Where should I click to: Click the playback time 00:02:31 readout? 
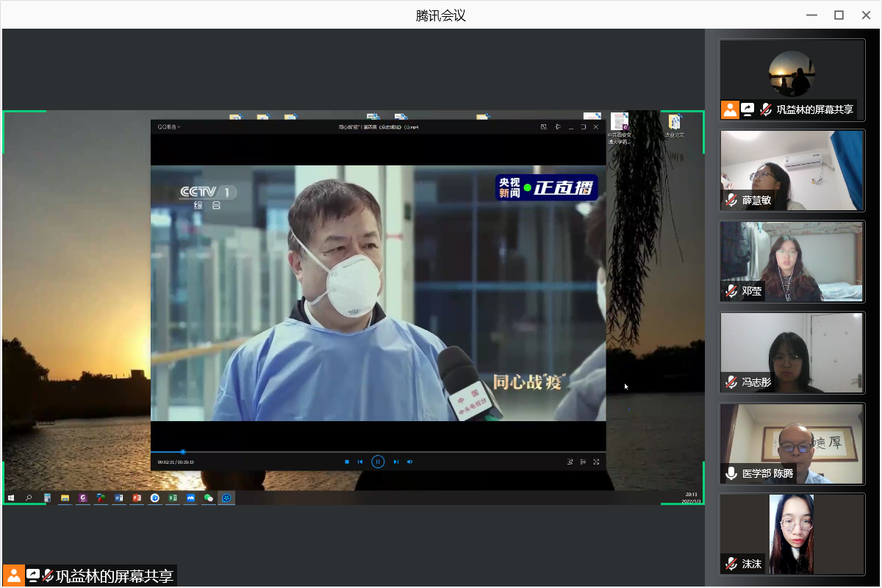[x=165, y=462]
